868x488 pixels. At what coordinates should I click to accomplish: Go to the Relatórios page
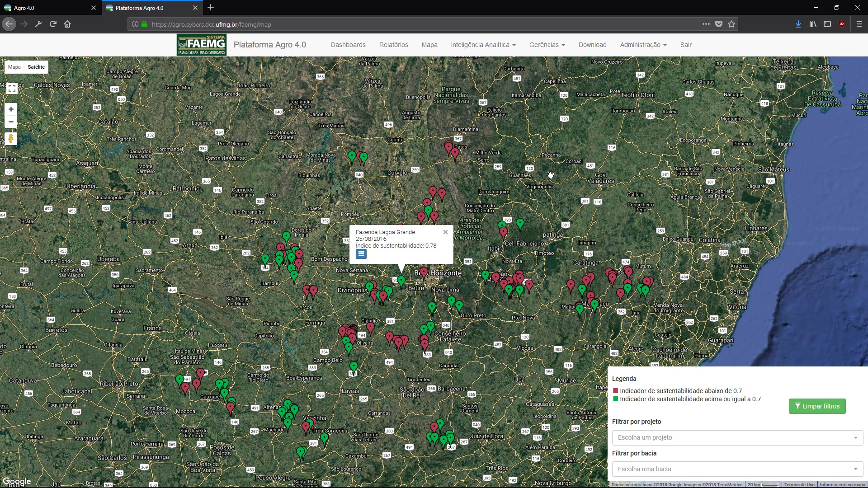click(x=393, y=45)
